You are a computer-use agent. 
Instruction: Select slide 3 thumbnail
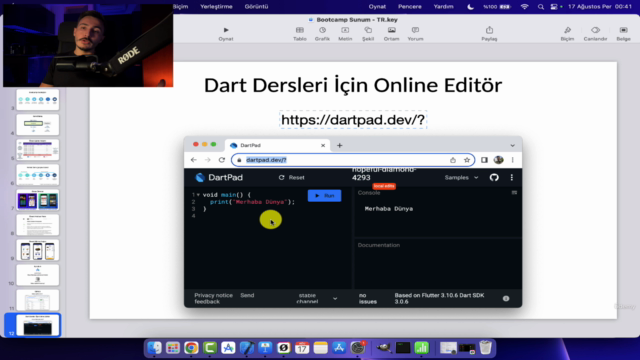[x=38, y=100]
